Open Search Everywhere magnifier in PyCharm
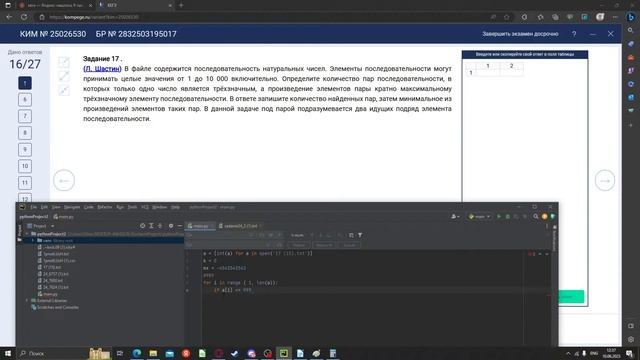 [x=536, y=216]
